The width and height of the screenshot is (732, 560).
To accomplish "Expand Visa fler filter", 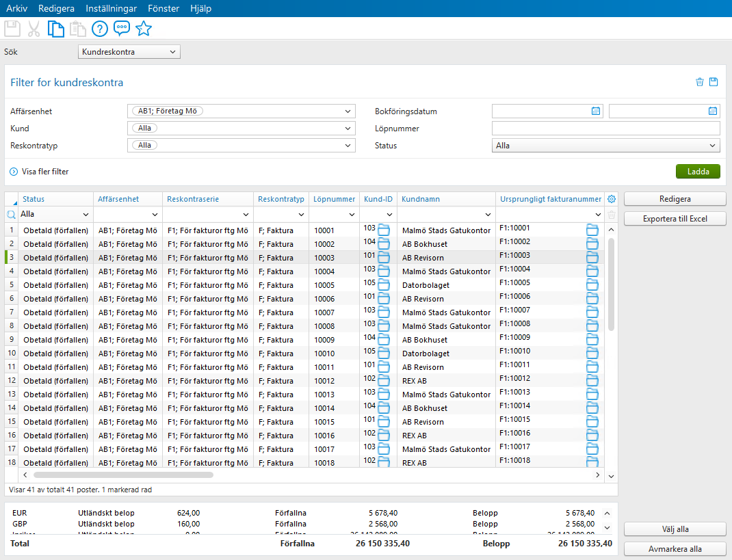I will (x=39, y=172).
